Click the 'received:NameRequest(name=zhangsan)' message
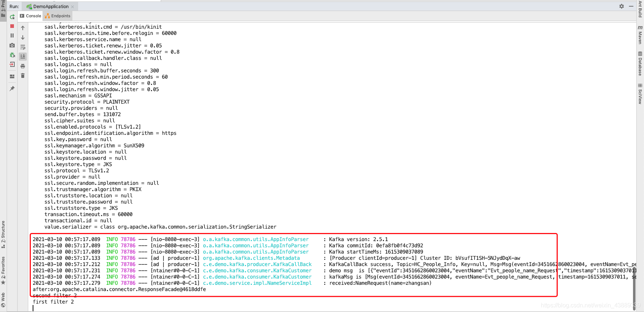This screenshot has height=312, width=644. pos(381,283)
